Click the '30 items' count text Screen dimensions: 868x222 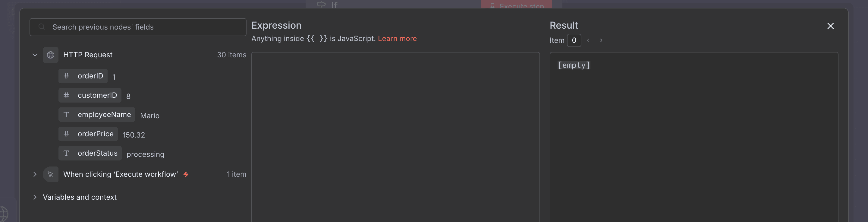(x=231, y=55)
